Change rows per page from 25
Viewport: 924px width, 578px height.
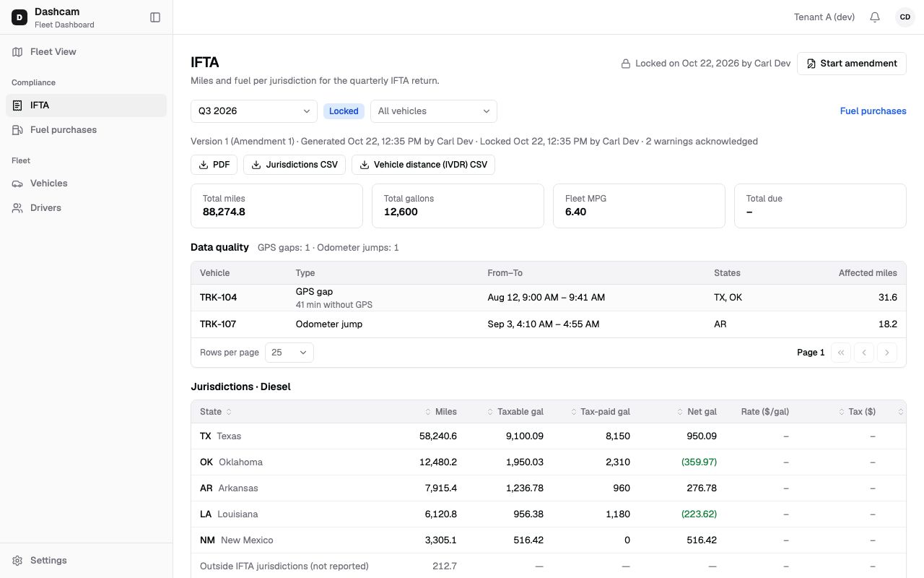click(289, 353)
